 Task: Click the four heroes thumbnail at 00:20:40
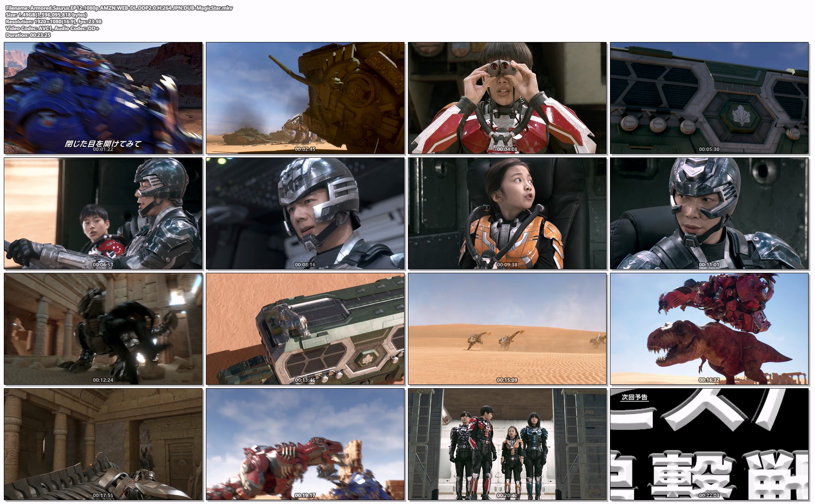(507, 444)
